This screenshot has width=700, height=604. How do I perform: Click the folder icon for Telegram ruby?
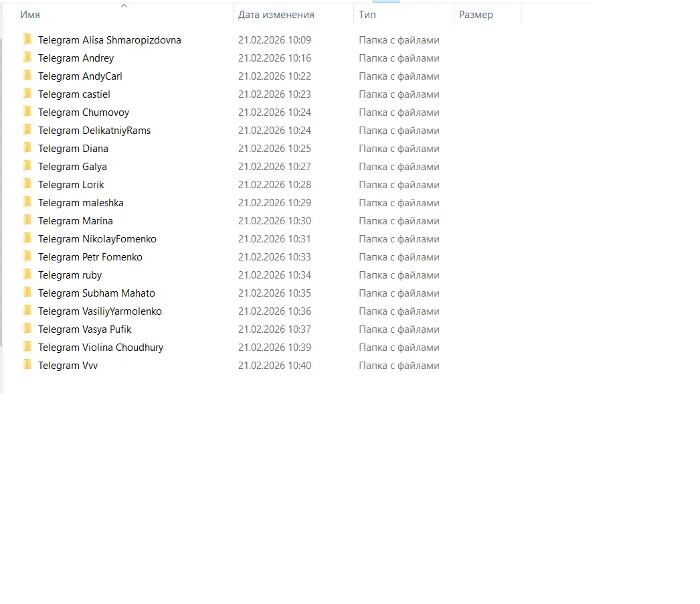tap(27, 275)
